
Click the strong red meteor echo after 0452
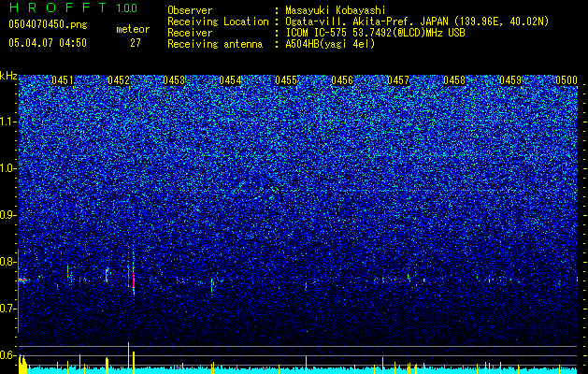133,280
